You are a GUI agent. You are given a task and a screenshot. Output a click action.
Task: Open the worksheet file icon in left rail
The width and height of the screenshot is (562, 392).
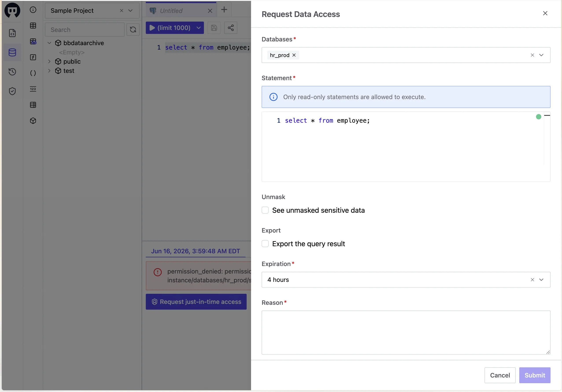point(12,33)
